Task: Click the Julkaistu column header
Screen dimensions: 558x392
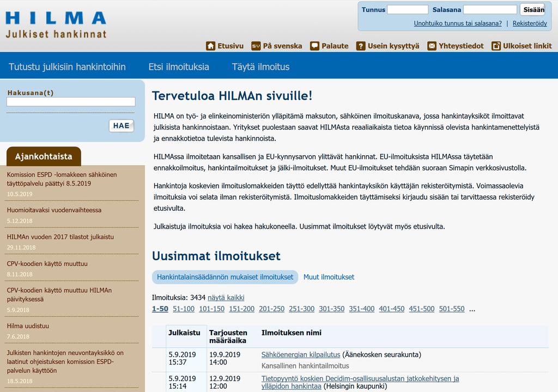Action: pos(184,333)
